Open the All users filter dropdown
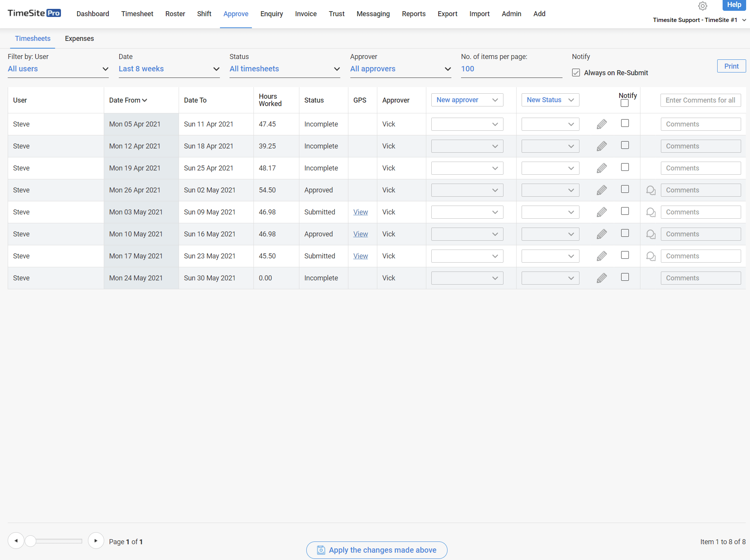Image resolution: width=750 pixels, height=560 pixels. (58, 69)
